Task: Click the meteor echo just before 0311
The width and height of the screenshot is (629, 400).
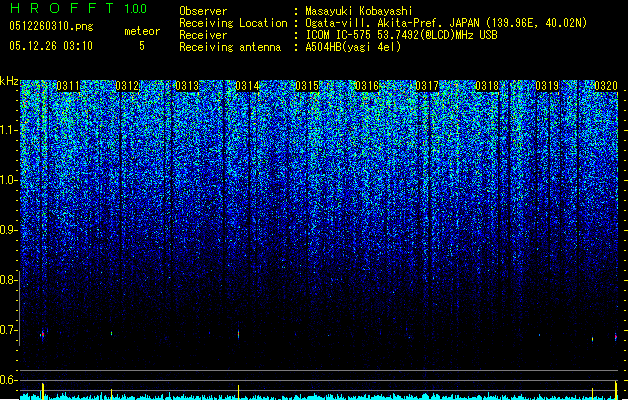Action: pyautogui.click(x=43, y=334)
